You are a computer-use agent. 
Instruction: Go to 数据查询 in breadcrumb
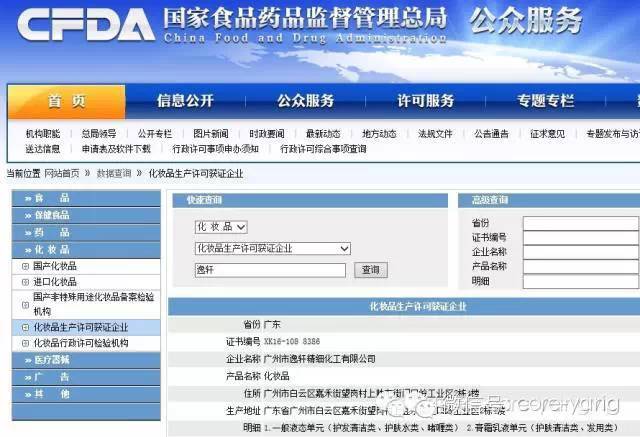click(114, 173)
